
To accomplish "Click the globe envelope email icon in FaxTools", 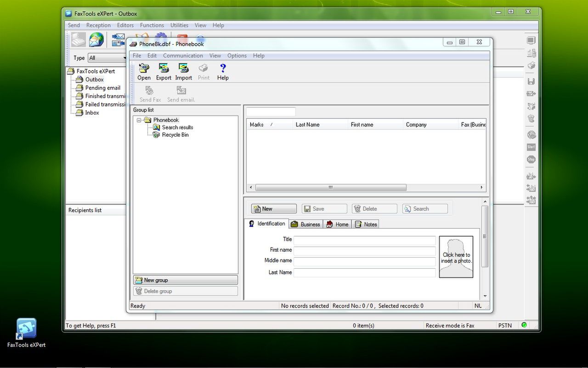I will pos(96,40).
